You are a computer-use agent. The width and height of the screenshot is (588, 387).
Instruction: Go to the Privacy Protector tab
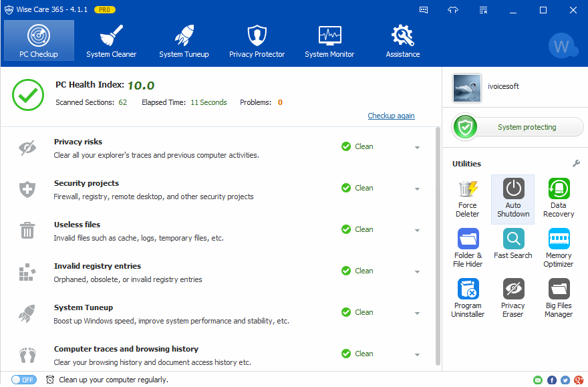[257, 41]
